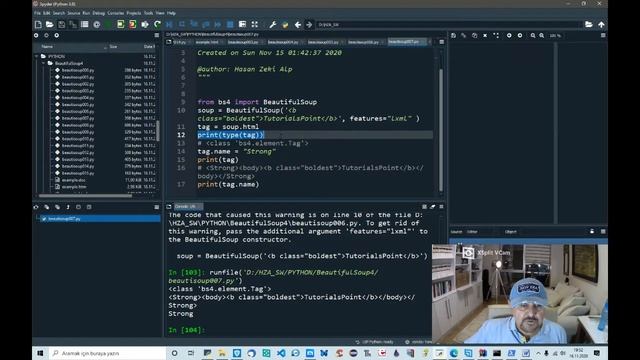The height and width of the screenshot is (360, 640).
Task: Click the editor vertical scrollbar
Action: (x=441, y=130)
